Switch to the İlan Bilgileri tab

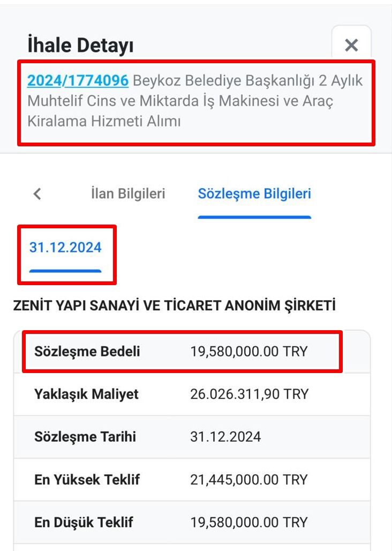point(129,194)
